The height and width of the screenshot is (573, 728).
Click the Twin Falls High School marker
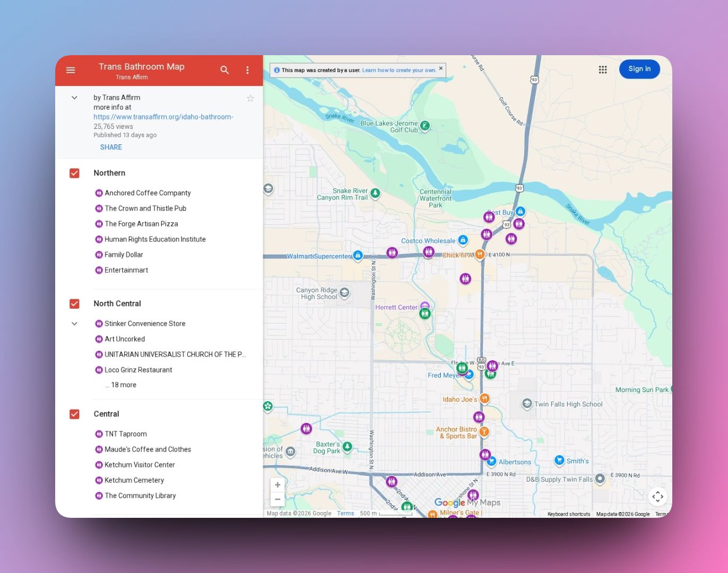point(527,404)
